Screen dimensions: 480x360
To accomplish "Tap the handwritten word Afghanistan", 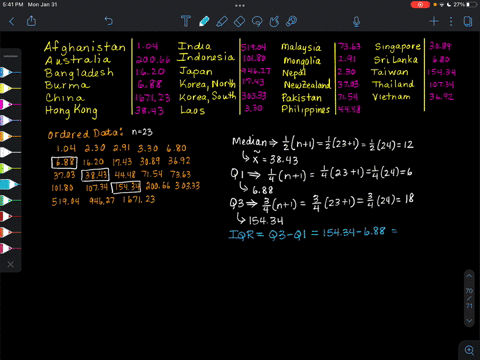I will coord(85,47).
